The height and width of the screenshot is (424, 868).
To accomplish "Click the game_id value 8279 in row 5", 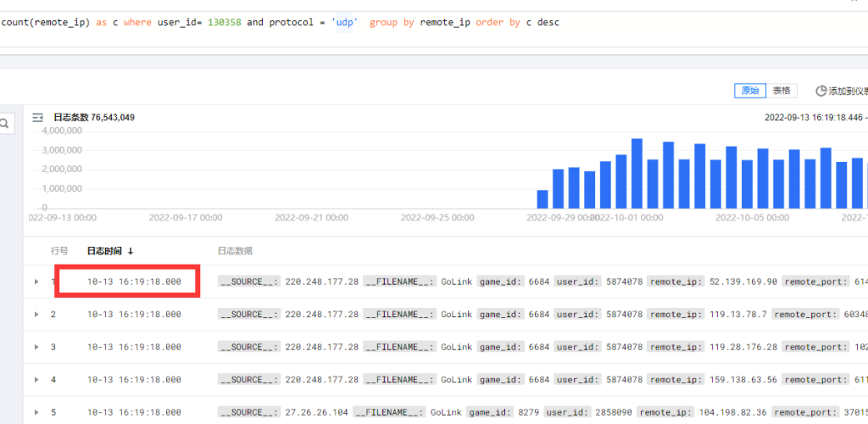I will pyautogui.click(x=527, y=412).
